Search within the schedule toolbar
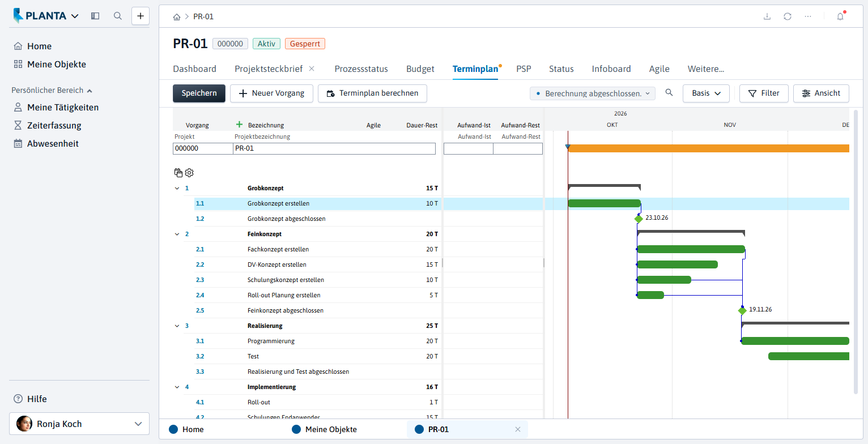The width and height of the screenshot is (868, 444). 669,93
